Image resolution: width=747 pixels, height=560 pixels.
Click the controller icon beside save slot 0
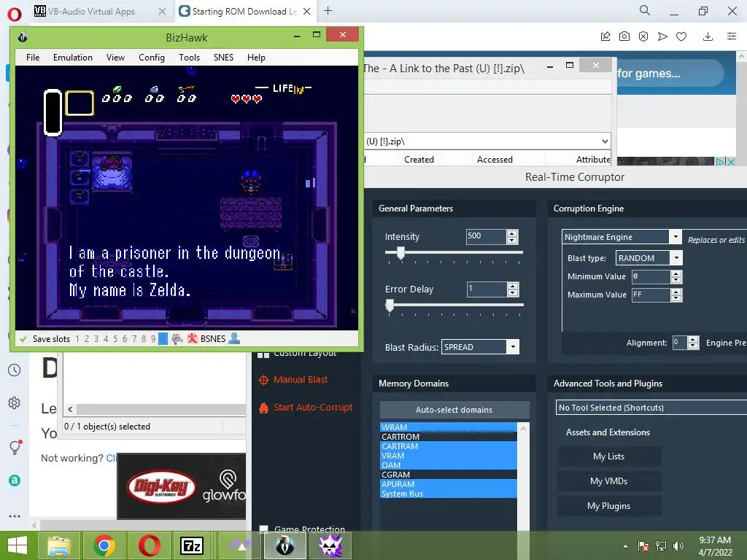[x=177, y=338]
